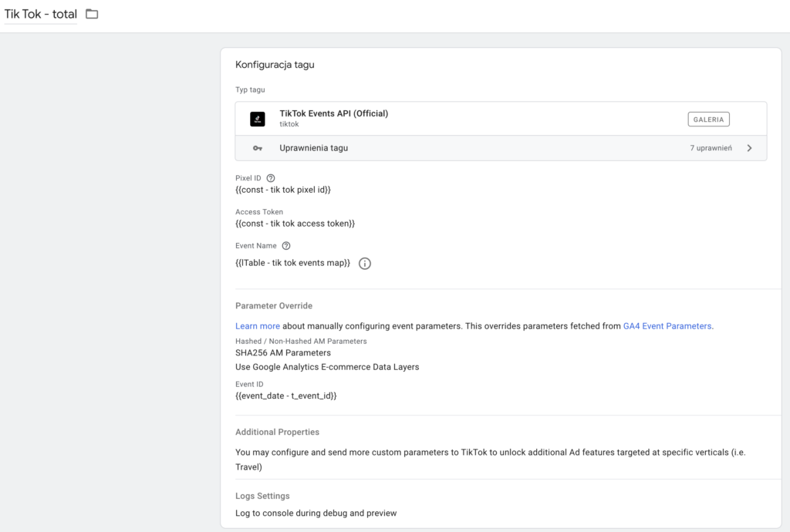Click the GALERIA badge
Viewport: 790px width, 532px height.
click(x=708, y=119)
